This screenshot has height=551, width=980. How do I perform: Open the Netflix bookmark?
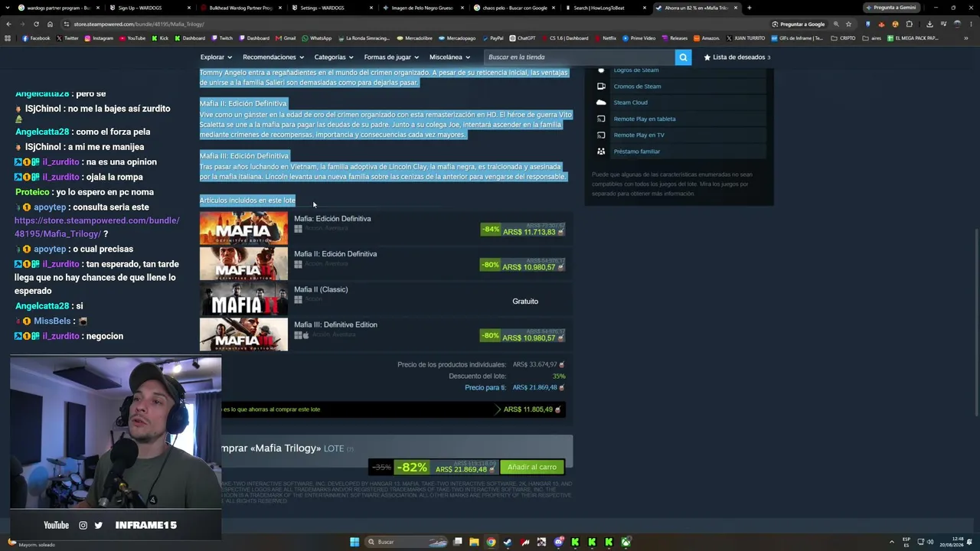point(605,37)
